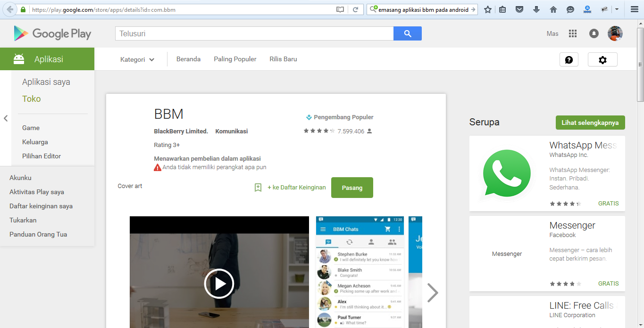Open the Game category in sidebar

pyautogui.click(x=31, y=128)
